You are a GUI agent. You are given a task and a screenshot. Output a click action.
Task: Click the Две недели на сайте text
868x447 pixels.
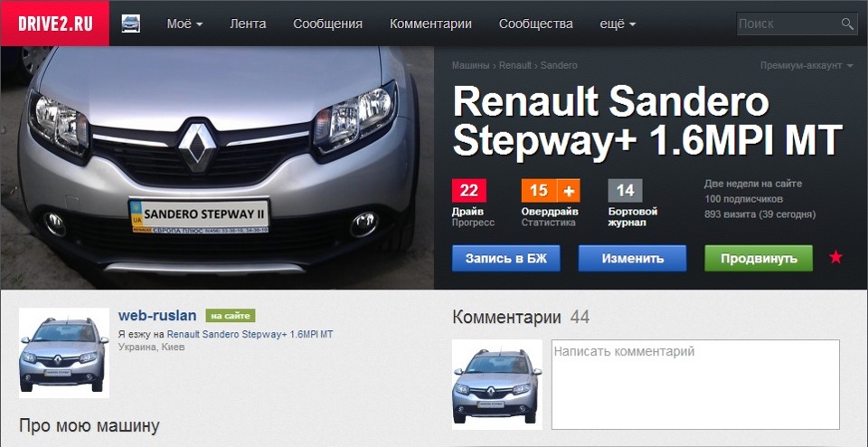tap(753, 184)
